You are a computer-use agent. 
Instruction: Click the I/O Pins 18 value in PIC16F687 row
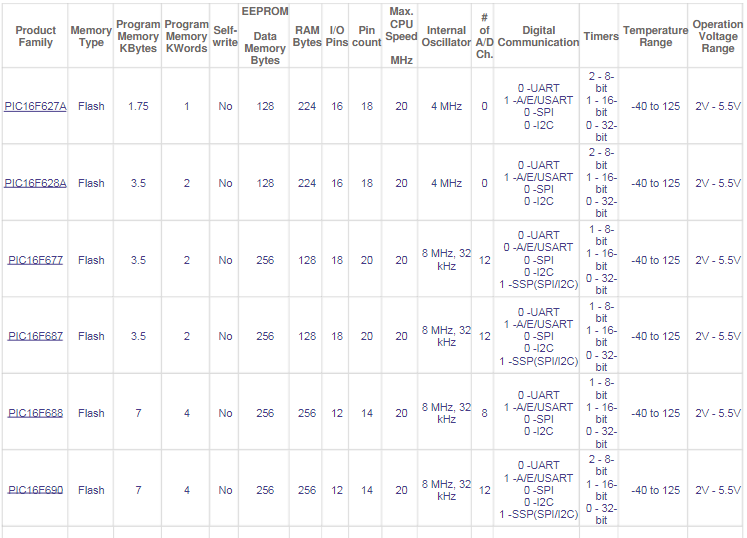point(337,336)
